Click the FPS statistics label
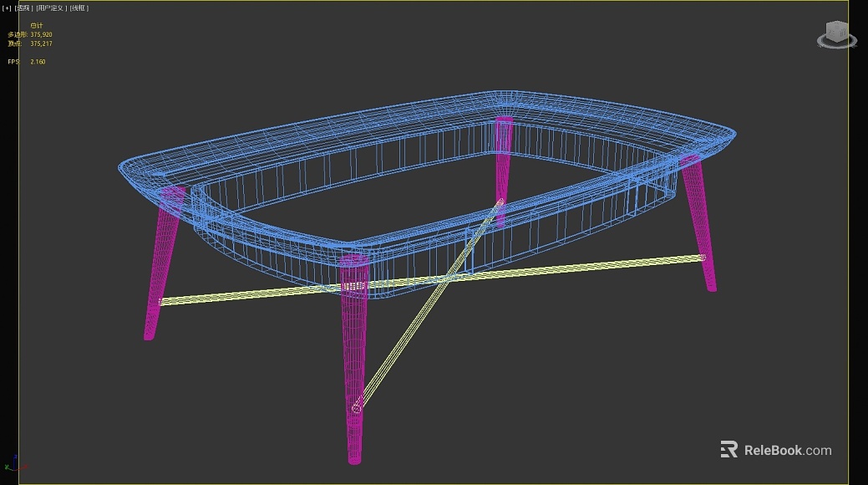 (x=13, y=62)
